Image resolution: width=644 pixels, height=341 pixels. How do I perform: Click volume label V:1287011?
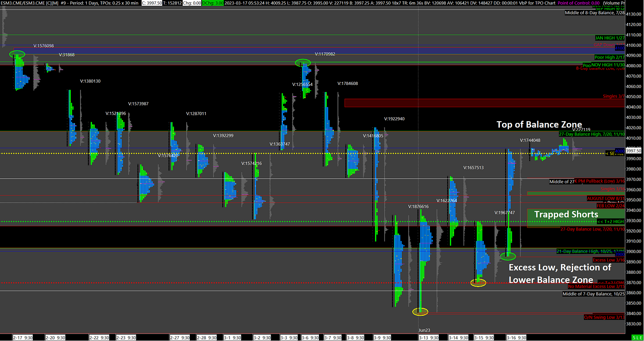196,114
